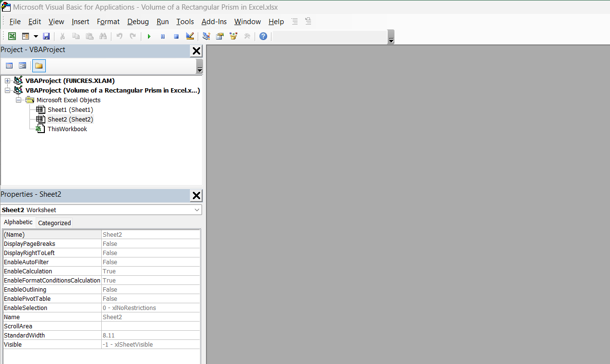Open the Insert object dropdown arrow
Image resolution: width=610 pixels, height=364 pixels.
(36, 36)
